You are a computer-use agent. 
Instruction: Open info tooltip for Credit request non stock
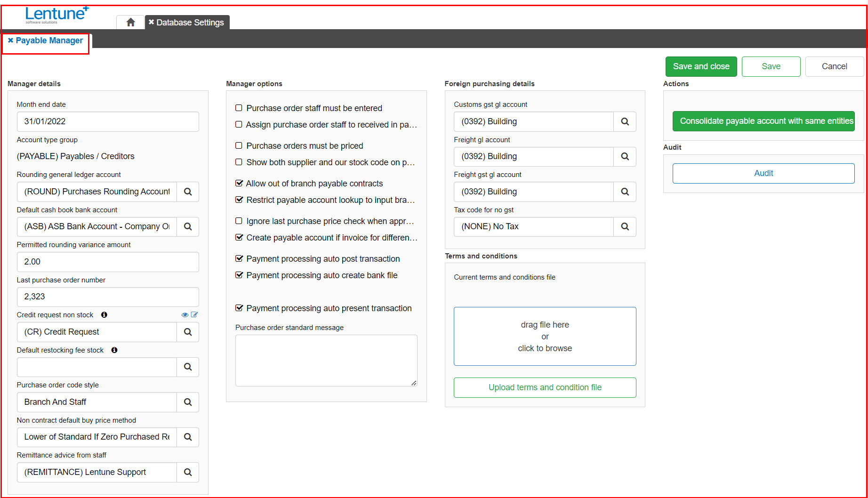point(104,314)
